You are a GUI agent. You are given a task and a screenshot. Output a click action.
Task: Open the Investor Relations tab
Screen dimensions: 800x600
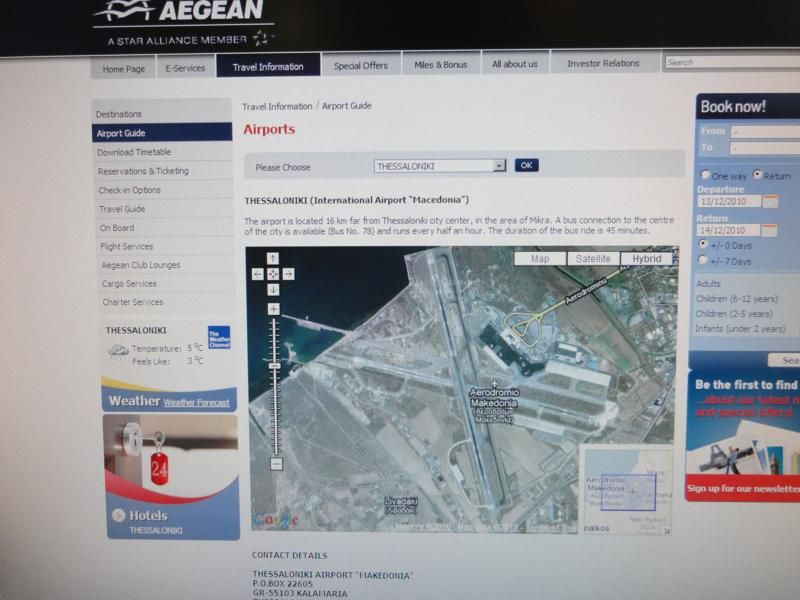[603, 63]
